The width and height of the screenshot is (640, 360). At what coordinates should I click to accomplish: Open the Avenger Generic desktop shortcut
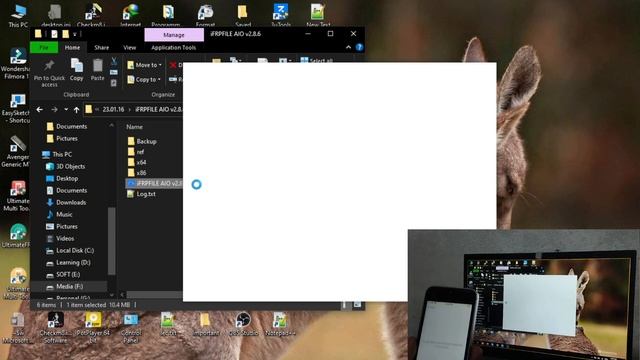pos(16,152)
